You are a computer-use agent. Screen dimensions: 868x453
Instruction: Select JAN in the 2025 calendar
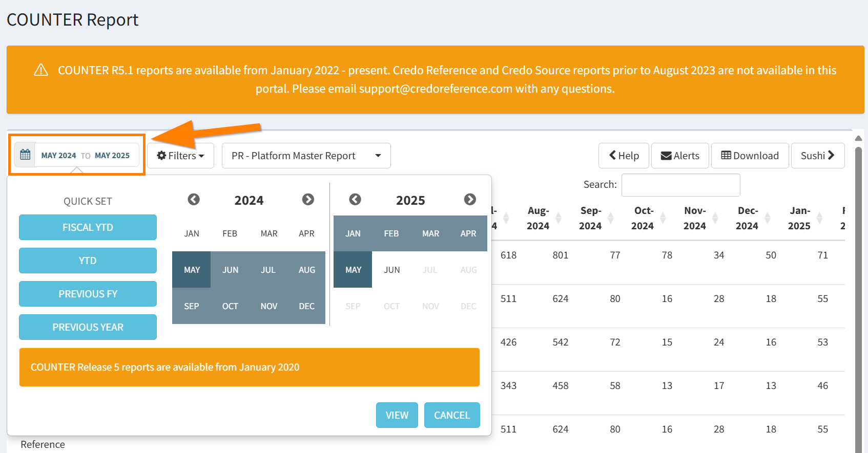[353, 233]
